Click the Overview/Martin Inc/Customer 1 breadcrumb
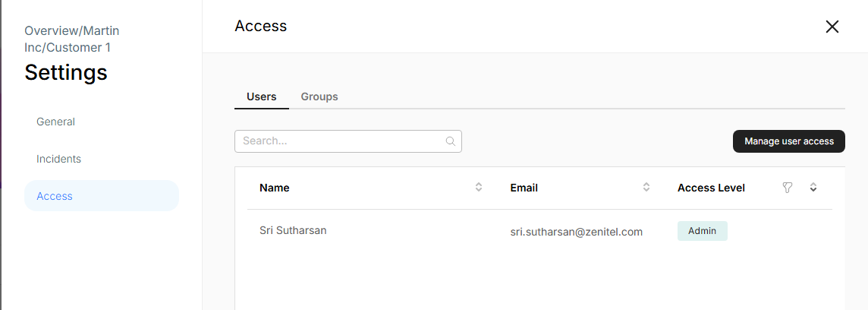Screen dimensions: 868x310 coord(72,39)
